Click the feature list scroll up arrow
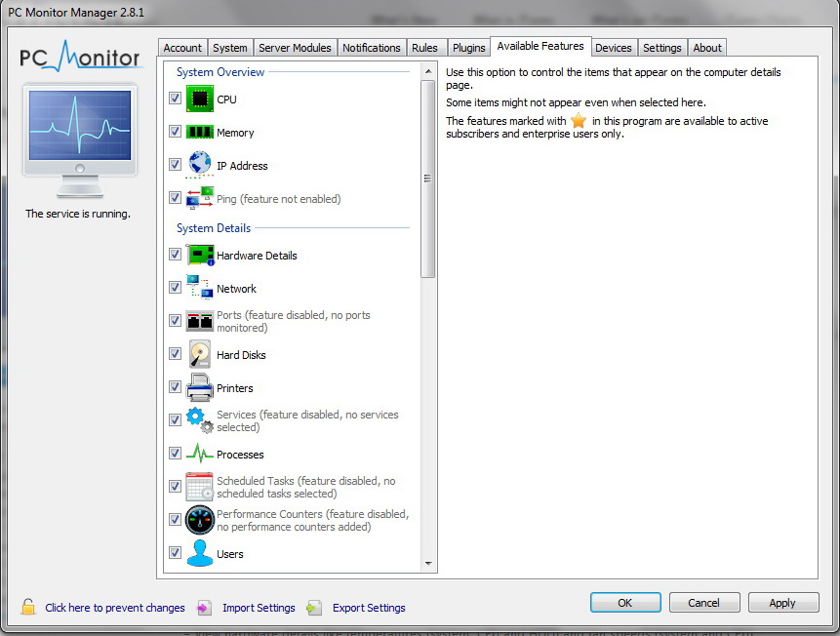Screen dimensions: 840x636 427,71
